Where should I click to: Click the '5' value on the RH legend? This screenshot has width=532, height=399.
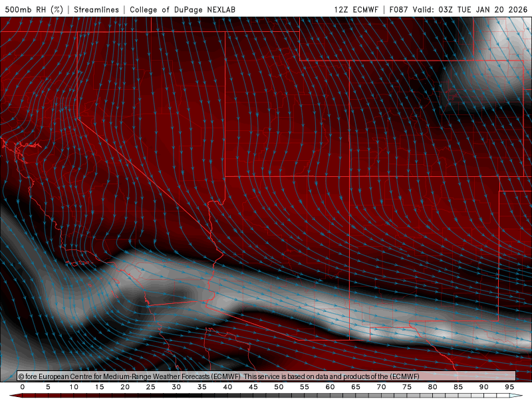48,387
